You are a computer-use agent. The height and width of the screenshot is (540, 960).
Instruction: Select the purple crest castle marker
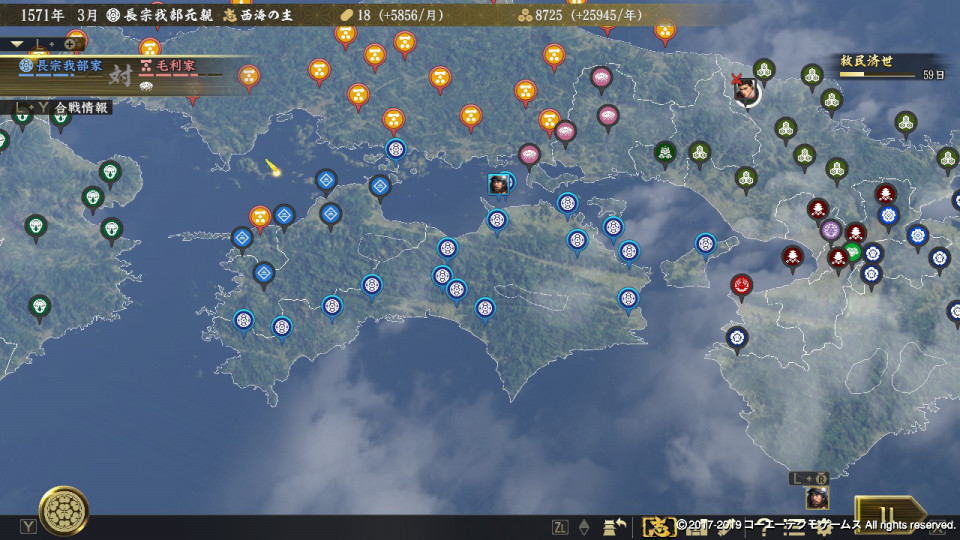(x=831, y=231)
